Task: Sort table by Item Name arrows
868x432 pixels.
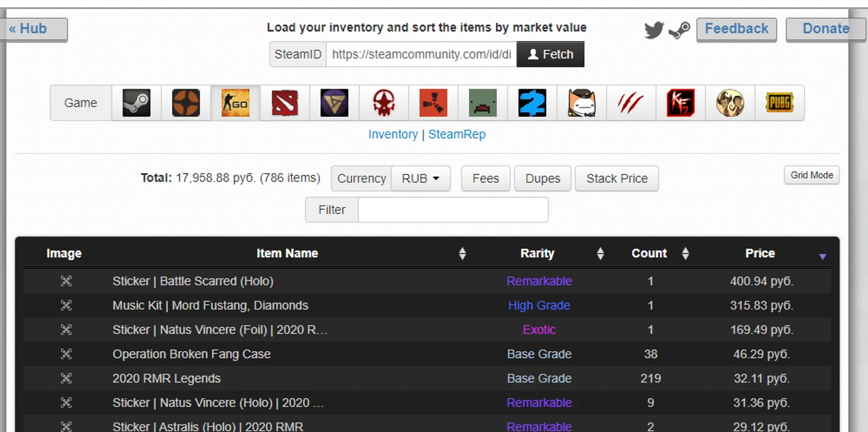Action: click(x=463, y=253)
